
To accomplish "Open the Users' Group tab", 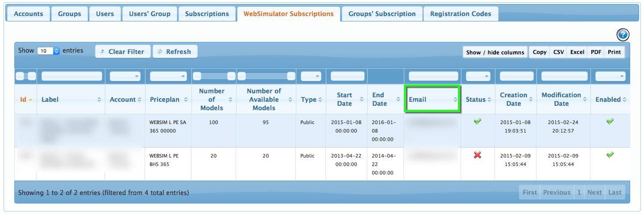I will pyautogui.click(x=150, y=14).
